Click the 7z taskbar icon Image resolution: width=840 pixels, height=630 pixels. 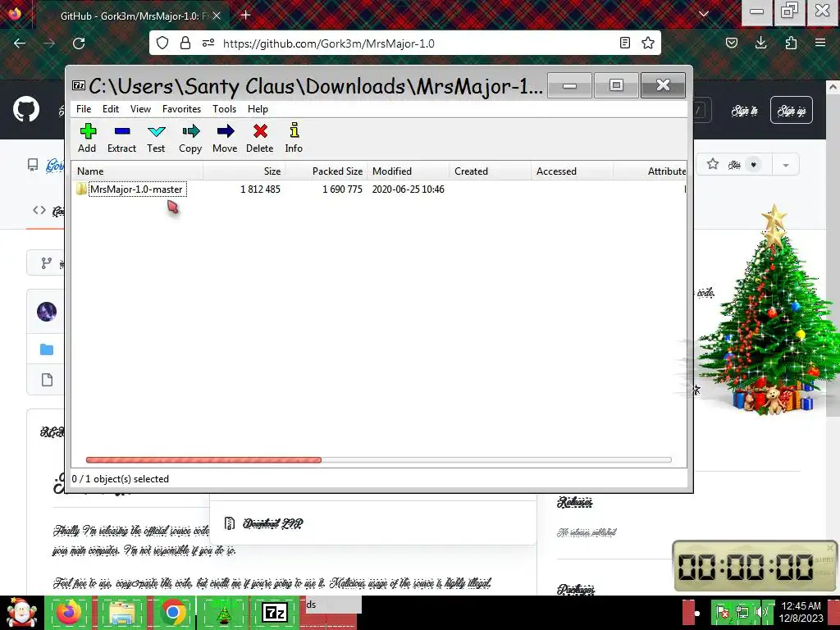(274, 612)
